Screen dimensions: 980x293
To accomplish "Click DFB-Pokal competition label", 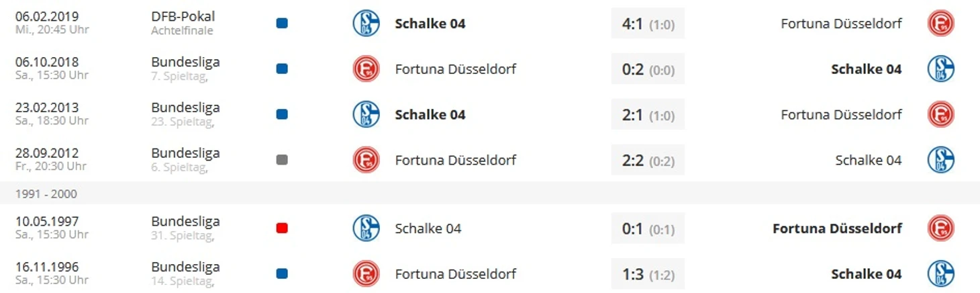I will 183,16.
